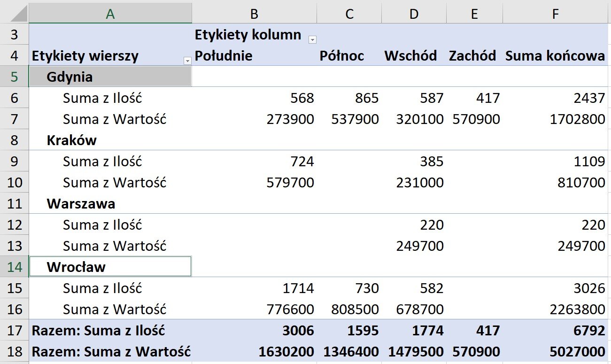Select the Warszawa row label cell
Screen dimensions: 611x364
(110, 203)
